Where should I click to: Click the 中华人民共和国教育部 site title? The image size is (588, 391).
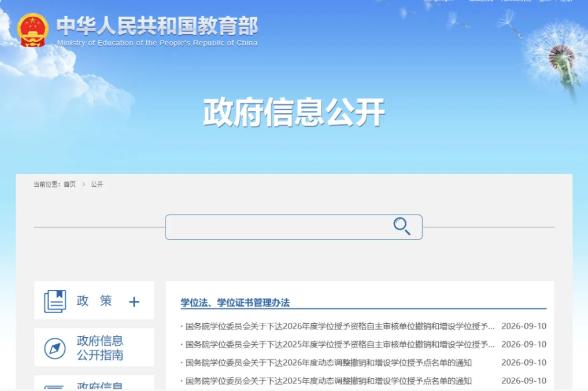157,26
